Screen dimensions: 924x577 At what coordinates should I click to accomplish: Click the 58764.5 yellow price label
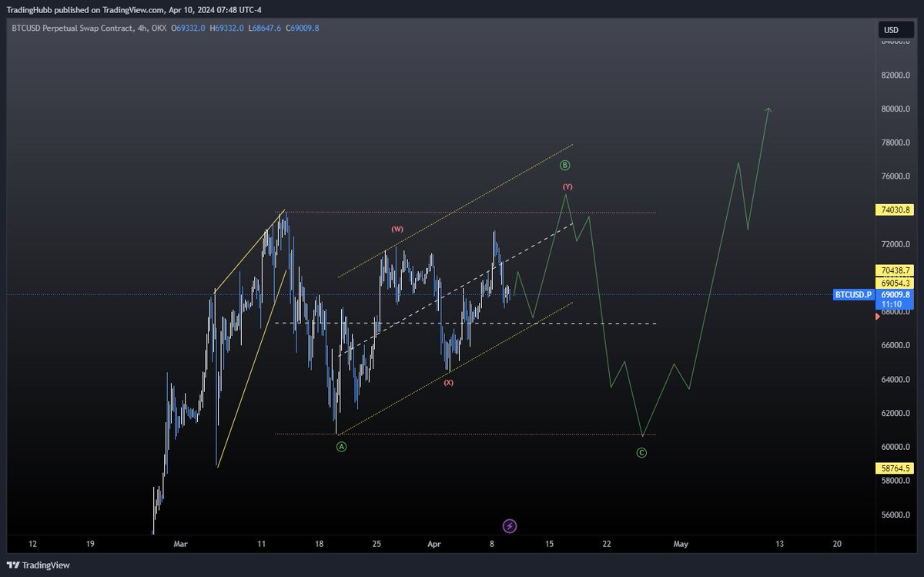click(x=893, y=468)
